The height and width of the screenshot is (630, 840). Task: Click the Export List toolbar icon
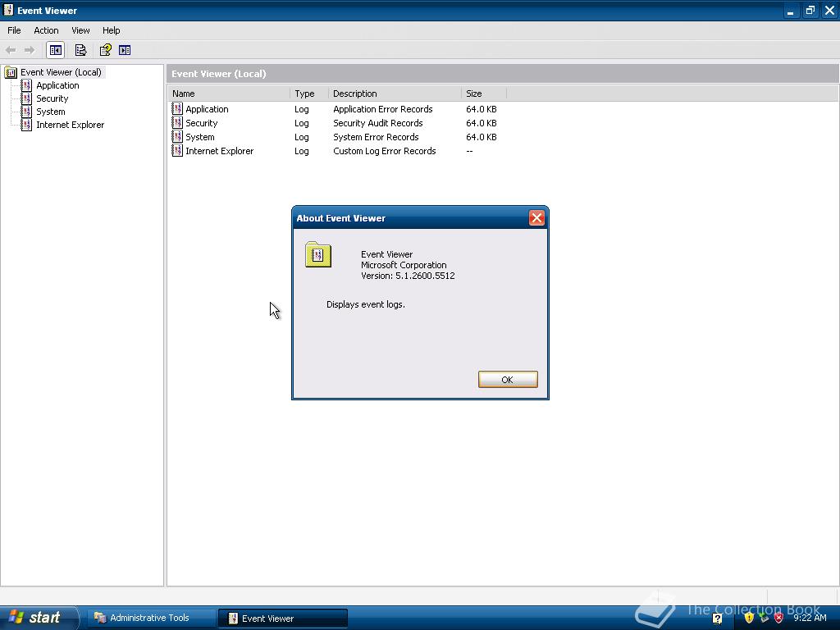click(x=80, y=50)
